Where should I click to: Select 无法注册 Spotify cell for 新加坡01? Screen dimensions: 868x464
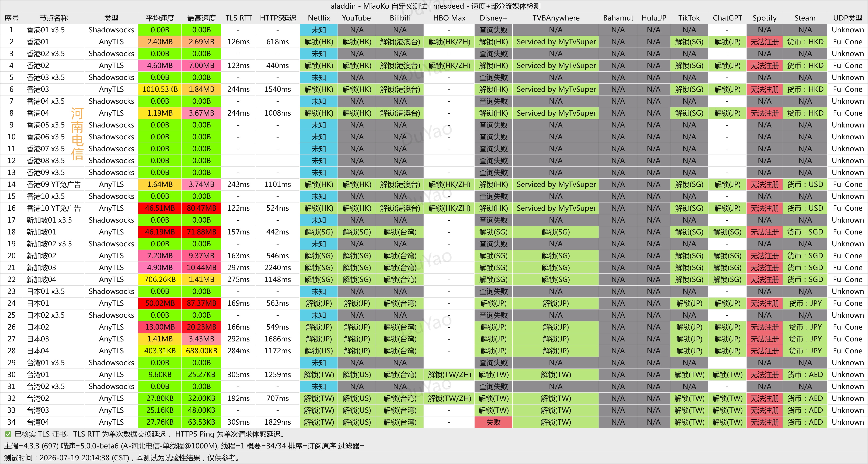[x=765, y=232]
